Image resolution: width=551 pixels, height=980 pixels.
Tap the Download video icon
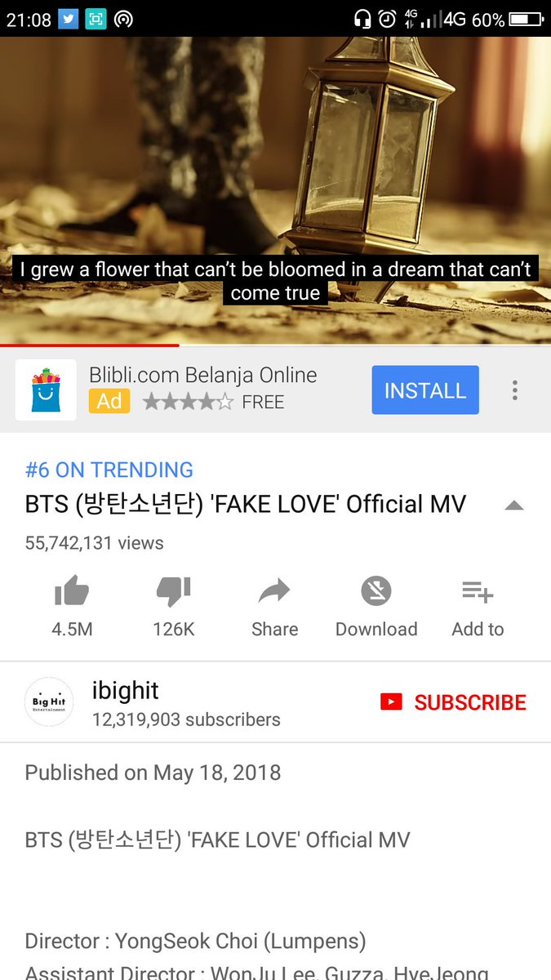pyautogui.click(x=376, y=591)
